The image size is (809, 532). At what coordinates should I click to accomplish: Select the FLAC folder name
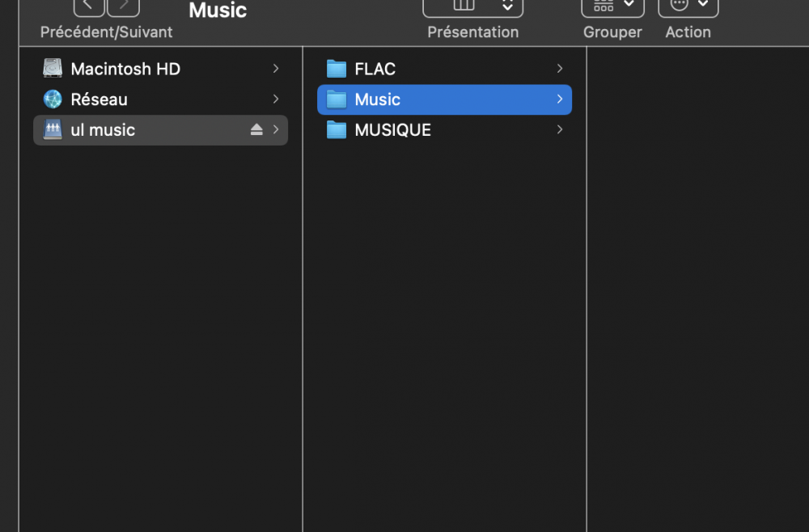(375, 69)
